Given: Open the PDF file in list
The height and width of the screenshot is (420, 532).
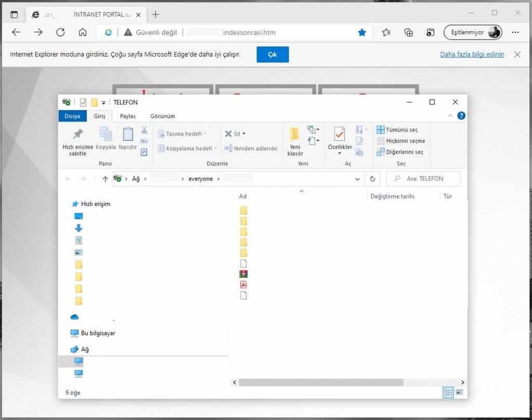Looking at the screenshot, I should click(x=243, y=284).
